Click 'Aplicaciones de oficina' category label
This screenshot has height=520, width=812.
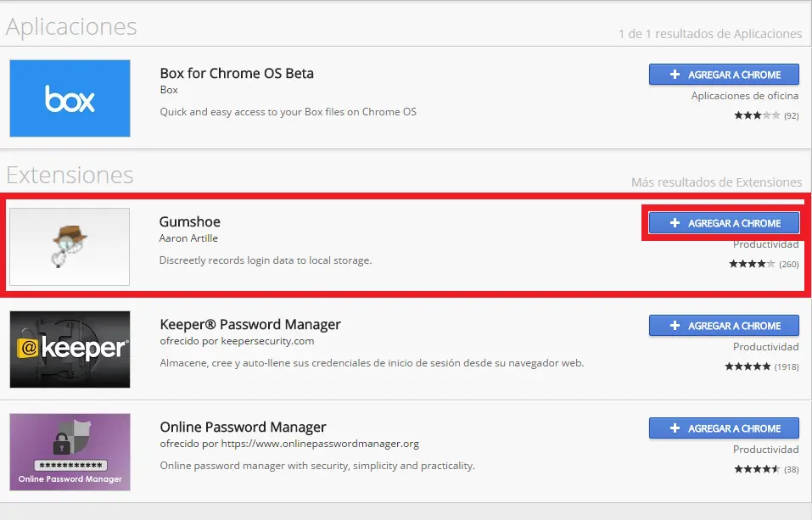745,96
